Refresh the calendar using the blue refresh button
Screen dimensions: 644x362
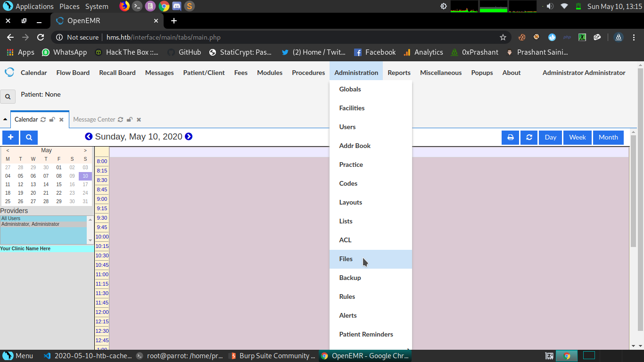pyautogui.click(x=529, y=138)
